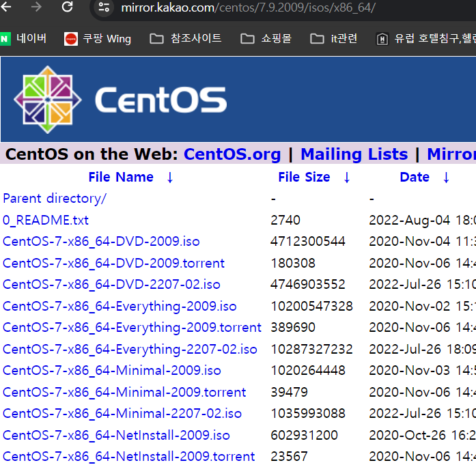Click the browser back arrow
This screenshot has width=476, height=465.
pyautogui.click(x=5, y=7)
